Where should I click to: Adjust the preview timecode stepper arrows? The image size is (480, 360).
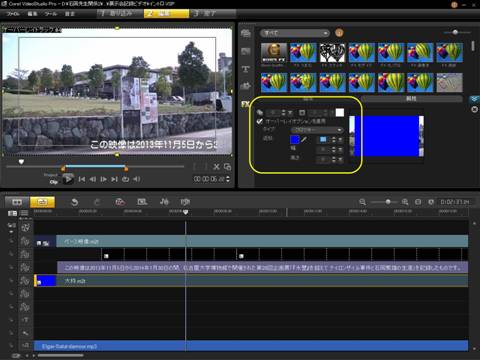(228, 179)
